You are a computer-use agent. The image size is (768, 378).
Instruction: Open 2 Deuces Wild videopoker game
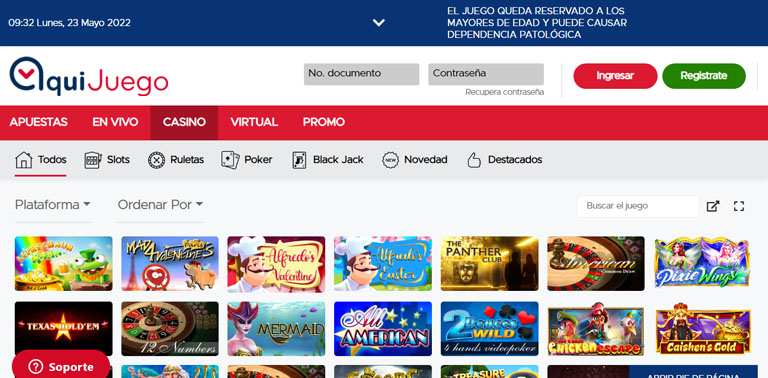tap(489, 329)
